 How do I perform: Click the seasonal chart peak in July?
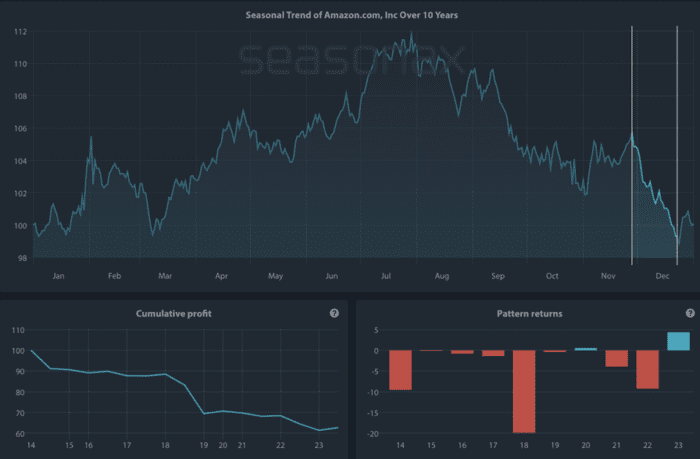(411, 35)
